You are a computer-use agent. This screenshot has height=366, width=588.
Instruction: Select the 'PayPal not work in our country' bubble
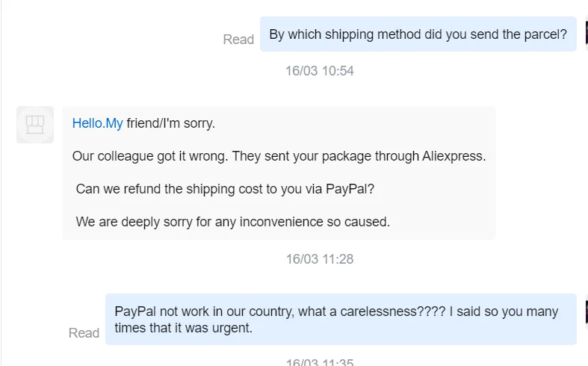tap(341, 319)
